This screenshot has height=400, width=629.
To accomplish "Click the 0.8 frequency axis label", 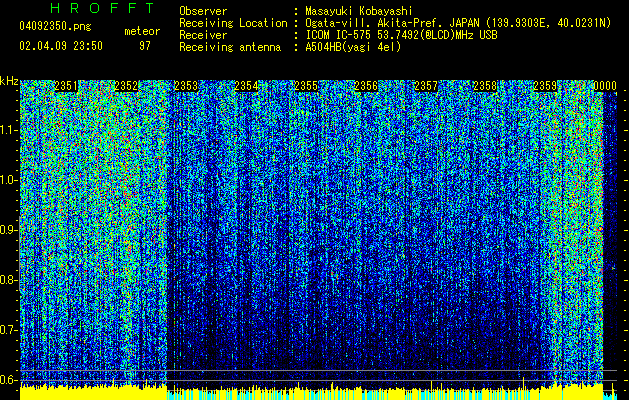I will point(8,280).
